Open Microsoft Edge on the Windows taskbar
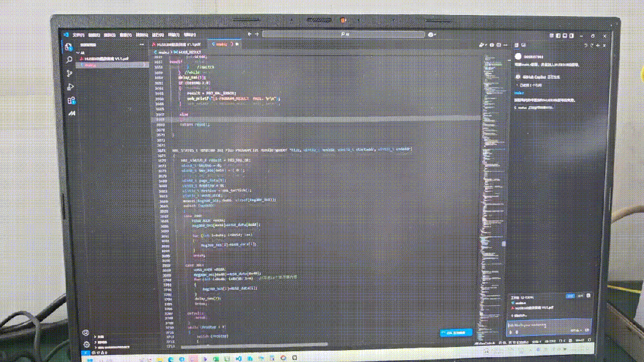The width and height of the screenshot is (644, 362). tap(171, 359)
